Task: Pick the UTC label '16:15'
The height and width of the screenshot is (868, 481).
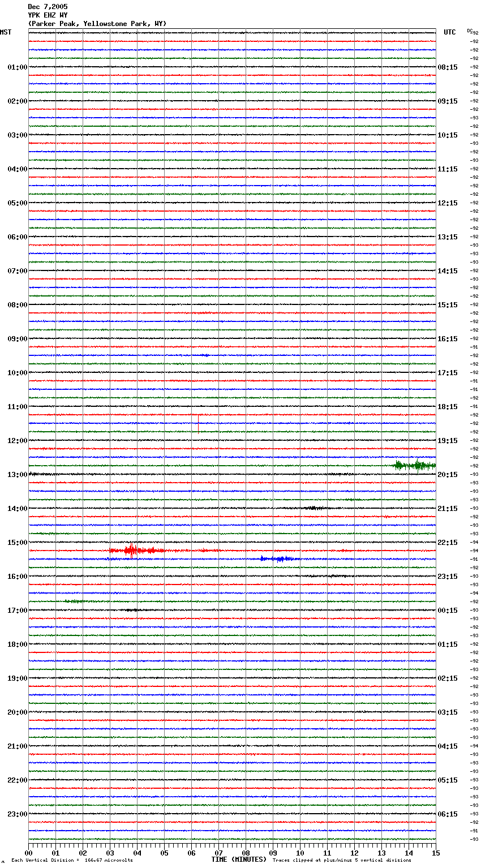Action: (x=448, y=339)
